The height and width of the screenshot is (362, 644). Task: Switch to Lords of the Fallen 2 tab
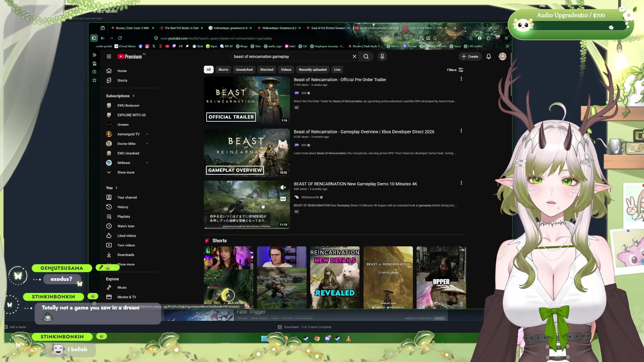coord(426,28)
